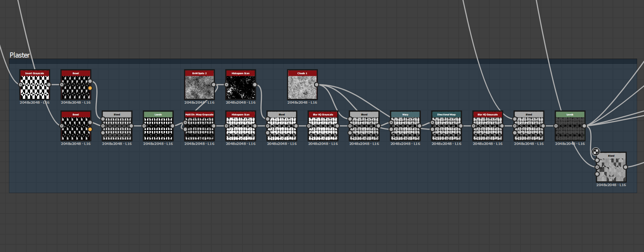
Task: Click the size label under the Clouds 1 node
Action: (x=302, y=102)
